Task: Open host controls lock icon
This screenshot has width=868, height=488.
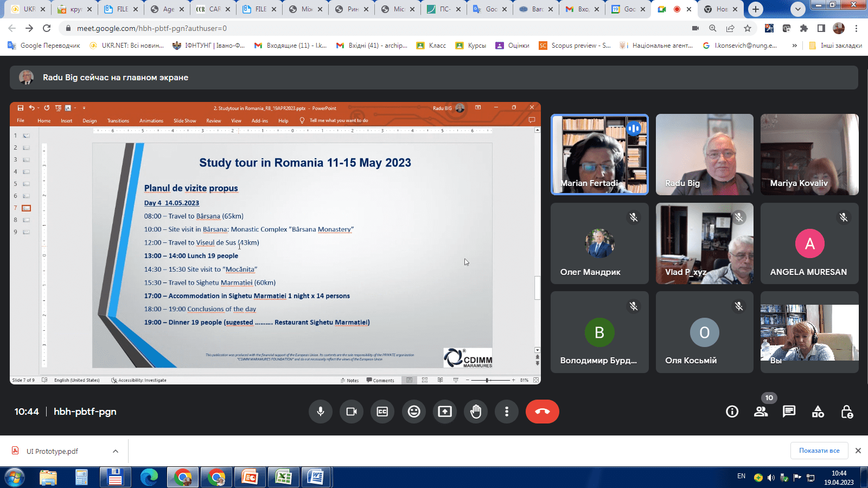Action: 846,412
